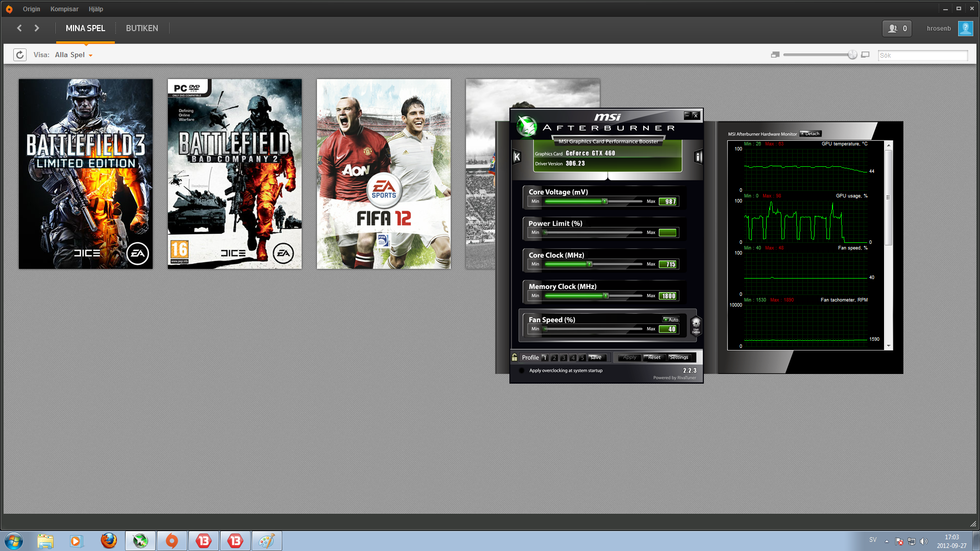Refresh the Origin game library

20,55
